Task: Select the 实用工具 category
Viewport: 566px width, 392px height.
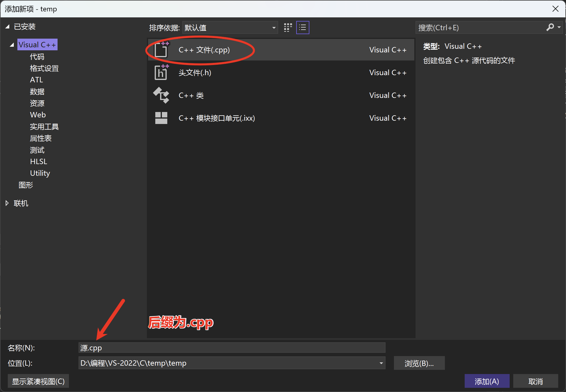Action: coord(44,127)
